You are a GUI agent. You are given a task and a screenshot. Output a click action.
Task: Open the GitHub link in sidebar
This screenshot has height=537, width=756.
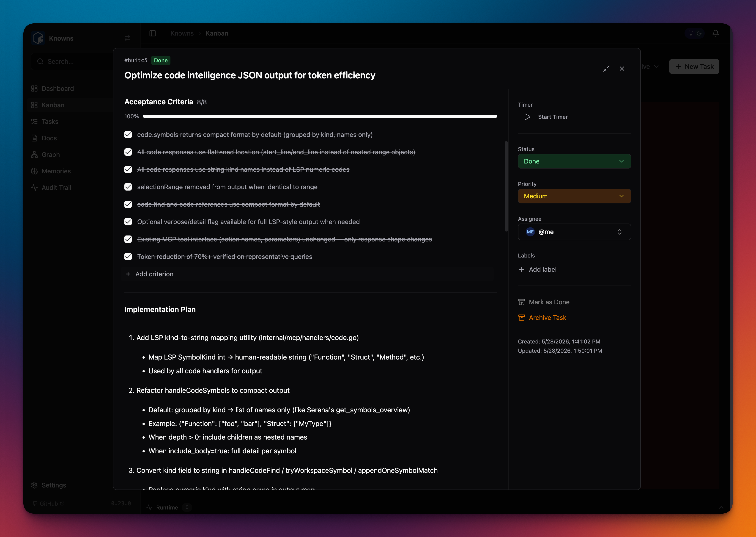[48, 504]
